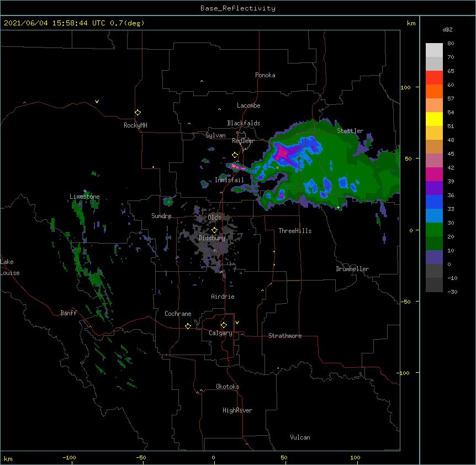
Task: Click the 48 value on the dBZ legend
Action: 451,140
